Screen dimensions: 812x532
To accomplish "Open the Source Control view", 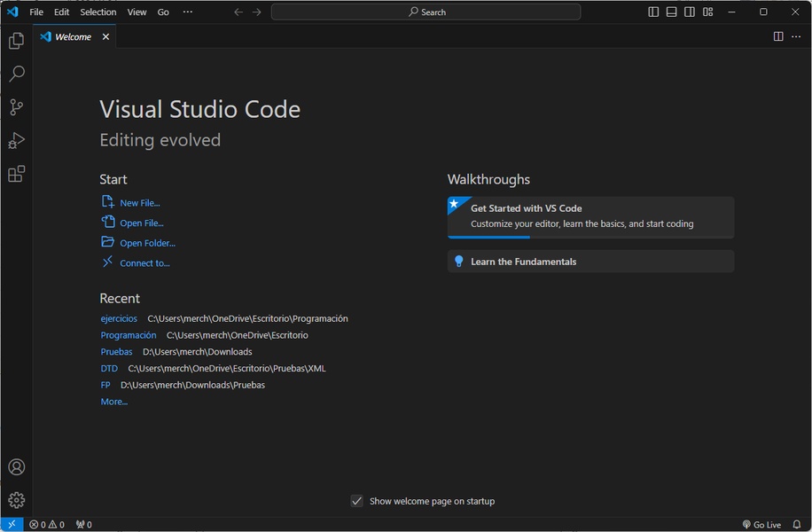I will 16,107.
